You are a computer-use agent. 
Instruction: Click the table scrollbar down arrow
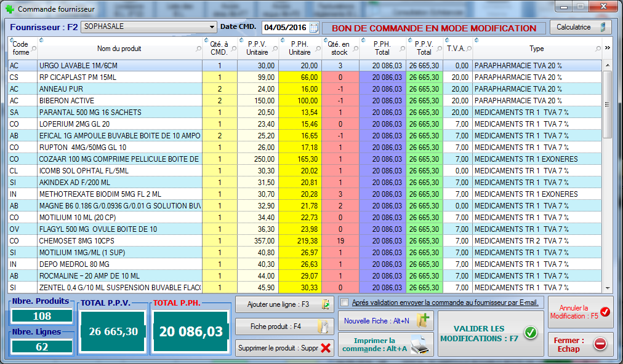pos(608,288)
